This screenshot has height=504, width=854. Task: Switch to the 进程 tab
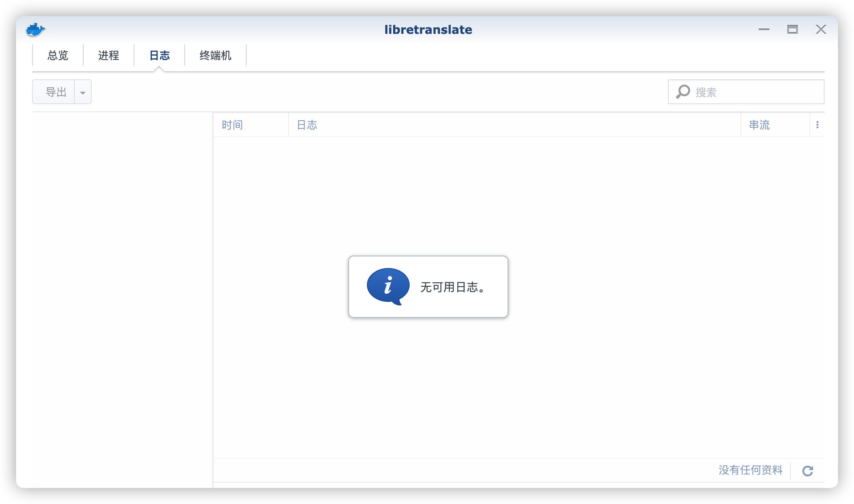109,56
